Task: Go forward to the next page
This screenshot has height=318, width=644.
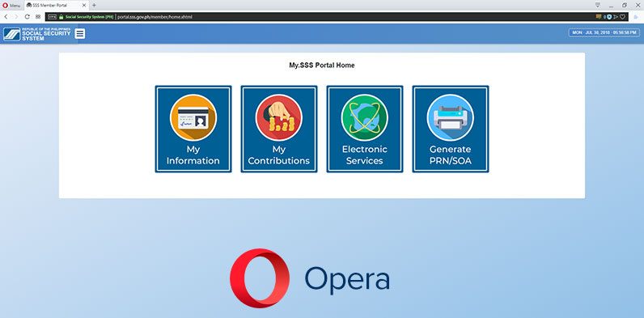Action: pyautogui.click(x=16, y=17)
